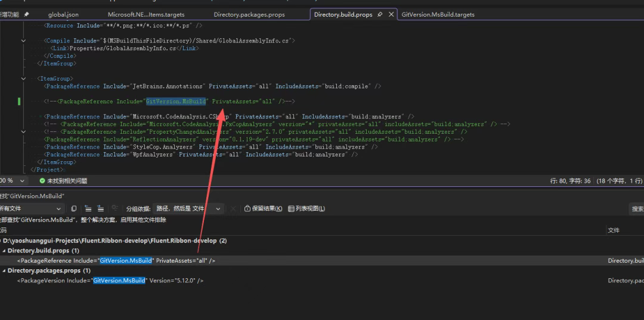
Task: Select the PackageVersion 5.12.0 search result
Action: click(x=110, y=281)
